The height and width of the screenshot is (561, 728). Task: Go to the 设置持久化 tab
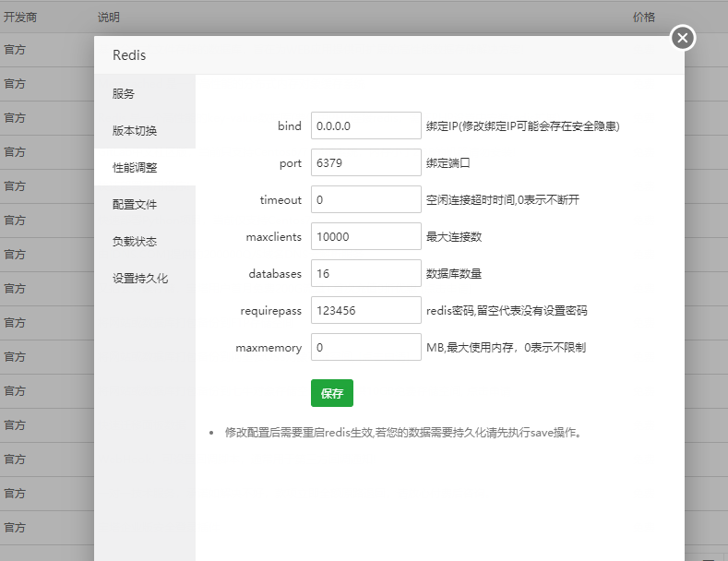(145, 278)
